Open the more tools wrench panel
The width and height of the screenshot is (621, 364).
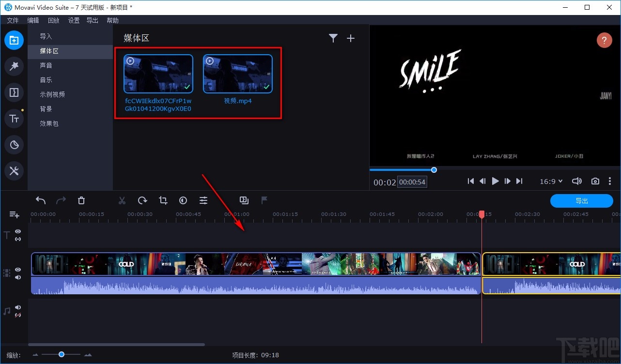tap(14, 171)
